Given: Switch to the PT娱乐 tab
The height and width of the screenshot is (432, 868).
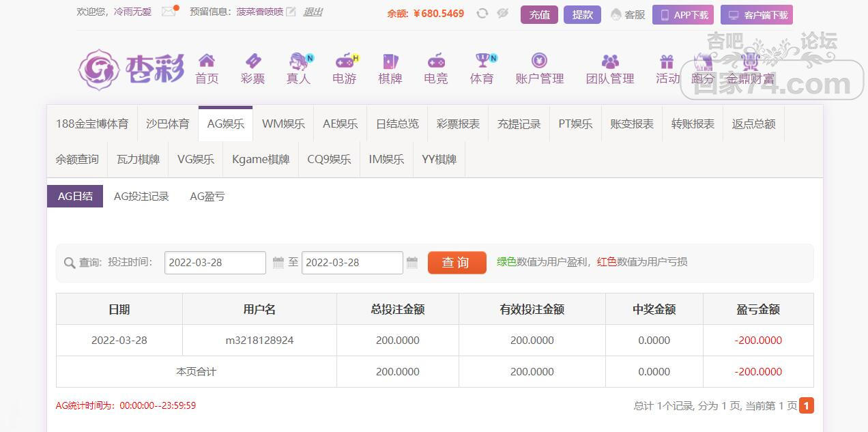Looking at the screenshot, I should (x=575, y=124).
